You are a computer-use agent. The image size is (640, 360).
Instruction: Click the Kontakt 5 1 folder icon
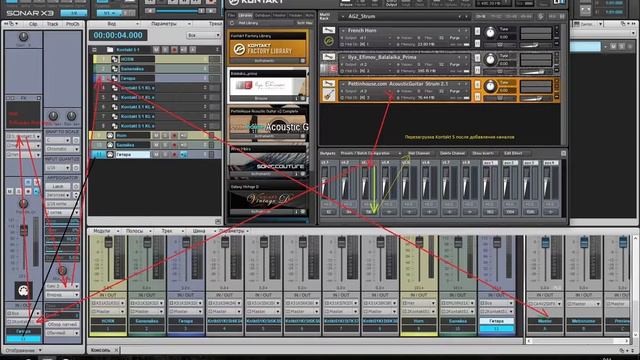pos(109,49)
